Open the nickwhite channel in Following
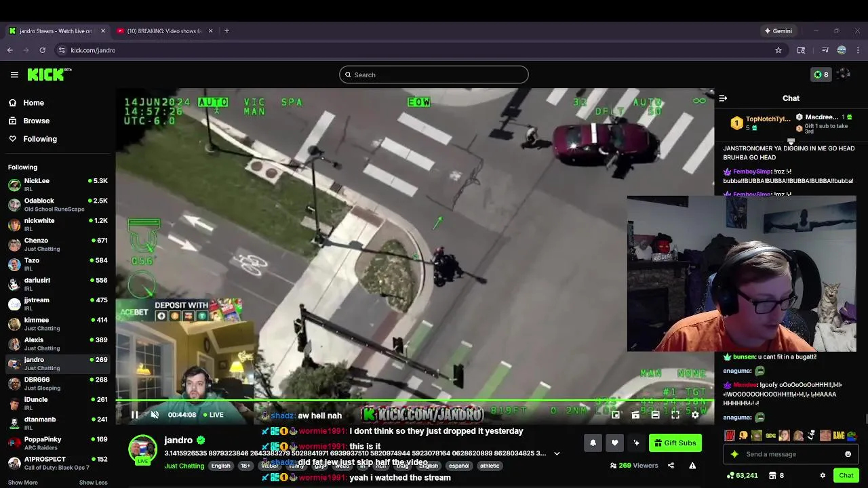The image size is (868, 488). pos(58,224)
